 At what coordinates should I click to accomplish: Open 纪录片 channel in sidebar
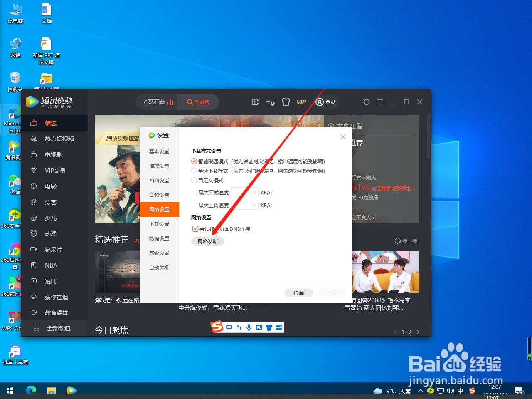(54, 250)
